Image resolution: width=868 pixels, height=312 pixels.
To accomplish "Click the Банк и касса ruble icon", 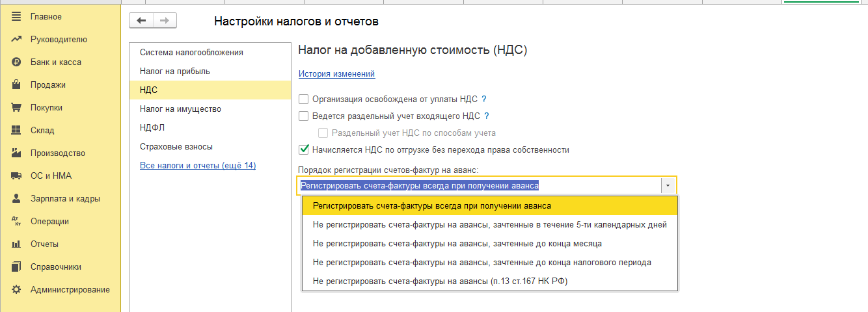I will pyautogui.click(x=17, y=62).
